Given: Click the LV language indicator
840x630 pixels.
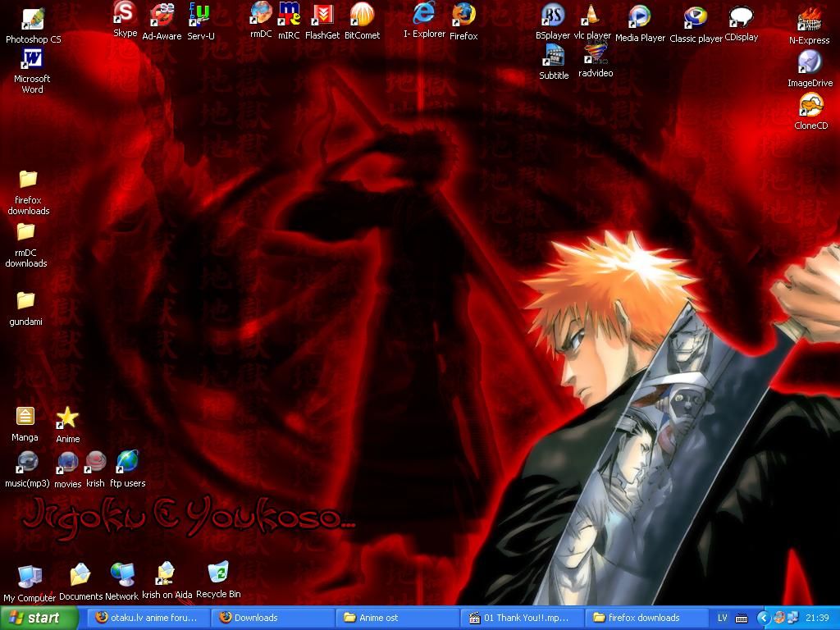Looking at the screenshot, I should pyautogui.click(x=722, y=619).
